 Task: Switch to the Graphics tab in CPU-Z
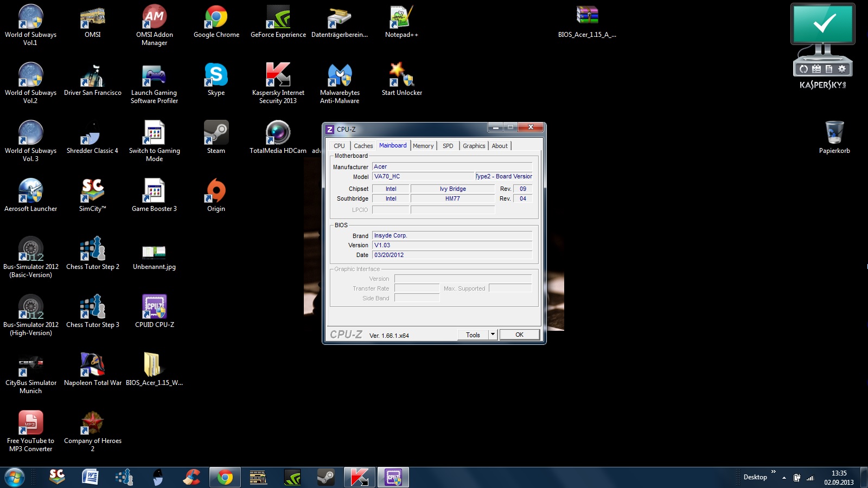point(474,146)
